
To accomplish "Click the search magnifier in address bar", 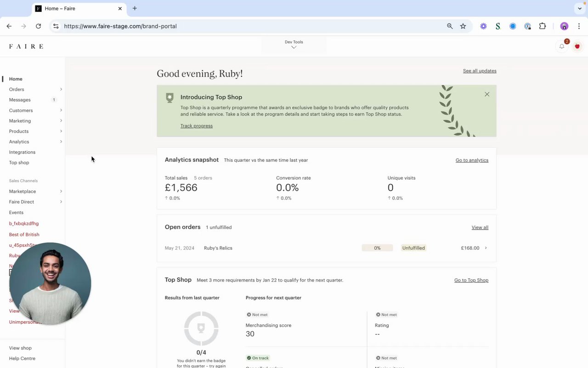I will click(x=450, y=26).
